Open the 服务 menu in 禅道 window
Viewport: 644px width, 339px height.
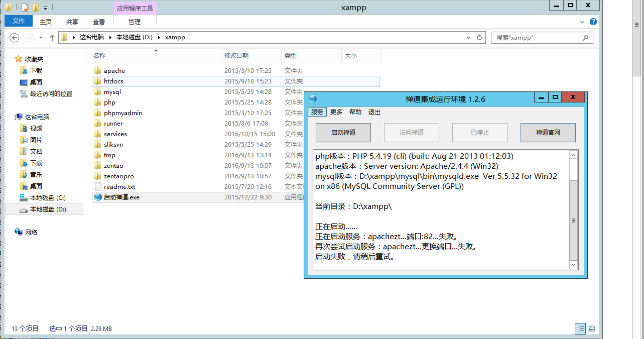coord(317,112)
